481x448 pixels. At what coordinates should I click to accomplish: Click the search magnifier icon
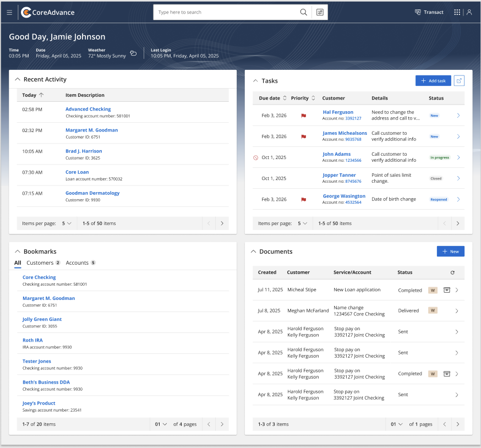[303, 12]
